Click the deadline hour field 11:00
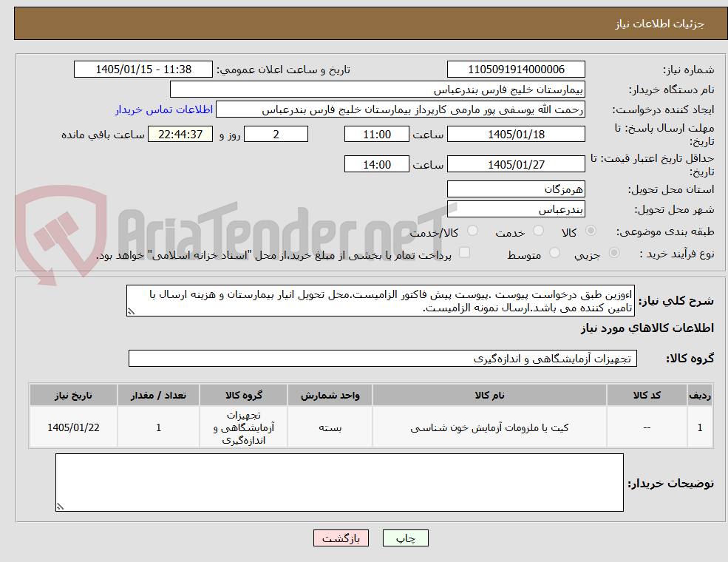 (376, 135)
